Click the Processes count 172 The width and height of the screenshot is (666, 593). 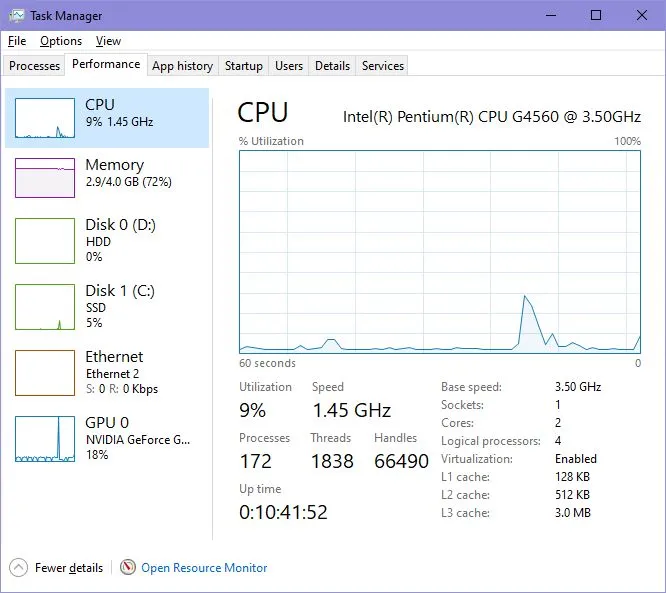(255, 461)
